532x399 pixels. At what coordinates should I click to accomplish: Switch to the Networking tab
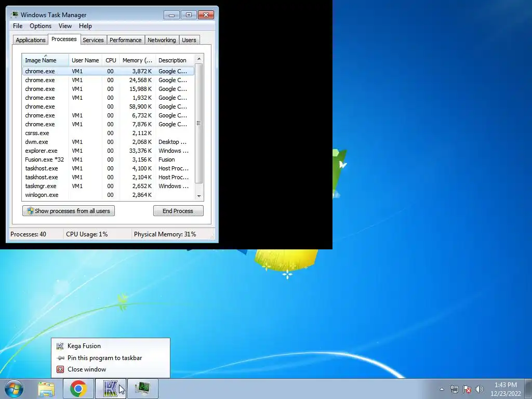[162, 40]
